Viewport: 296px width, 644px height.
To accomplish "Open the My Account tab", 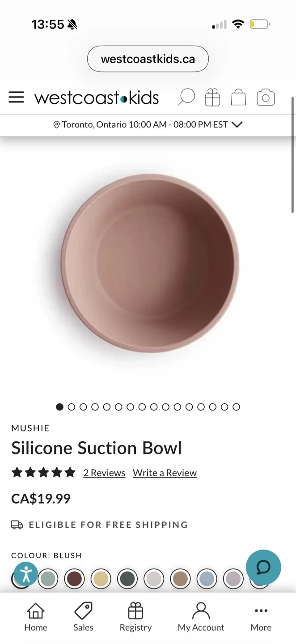I will coord(201,617).
